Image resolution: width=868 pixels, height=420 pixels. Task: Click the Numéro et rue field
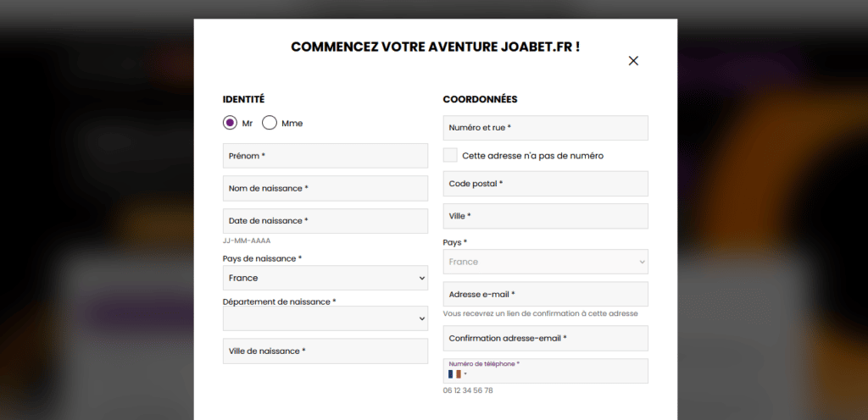(x=545, y=128)
